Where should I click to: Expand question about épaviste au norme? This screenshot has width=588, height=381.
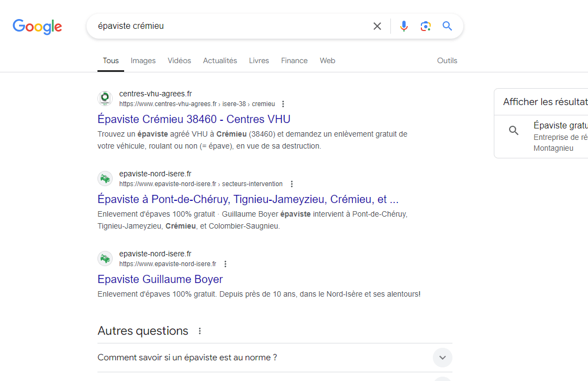(x=274, y=358)
